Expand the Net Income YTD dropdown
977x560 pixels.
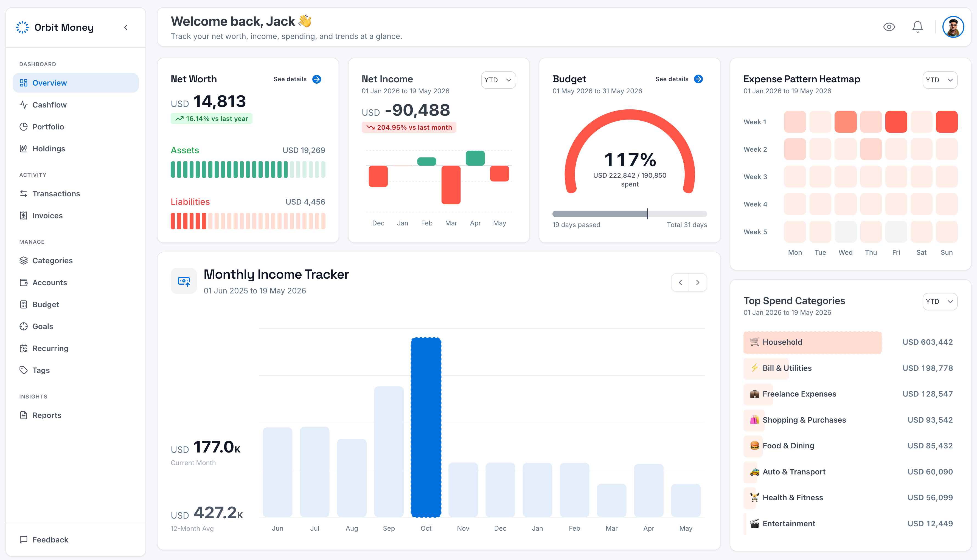pos(498,80)
